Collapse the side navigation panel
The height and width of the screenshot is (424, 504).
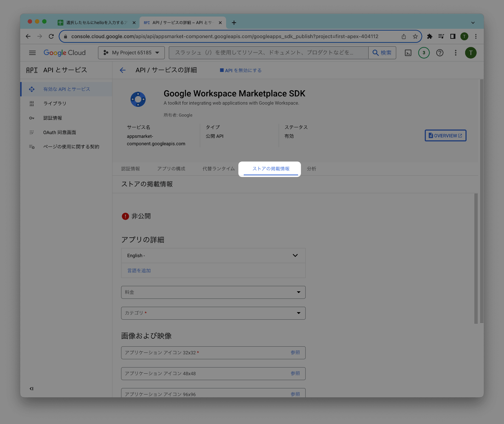point(31,388)
